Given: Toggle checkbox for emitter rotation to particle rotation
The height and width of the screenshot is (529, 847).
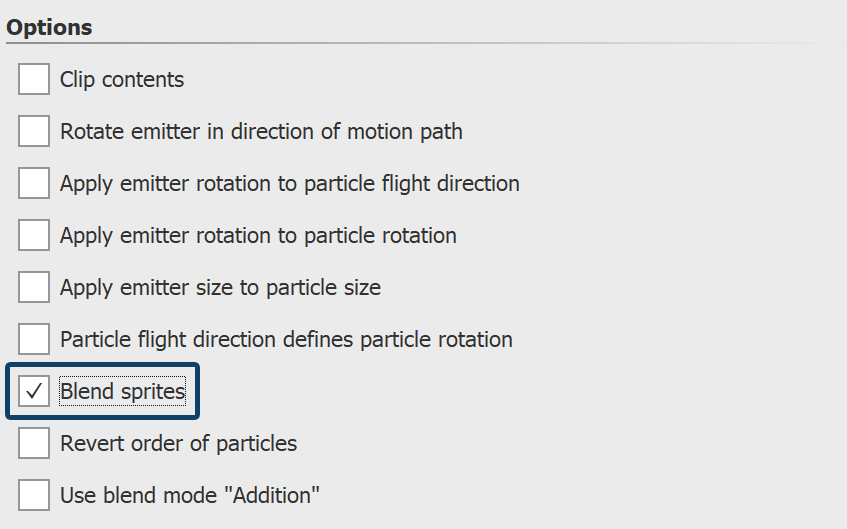Looking at the screenshot, I should pos(34,235).
